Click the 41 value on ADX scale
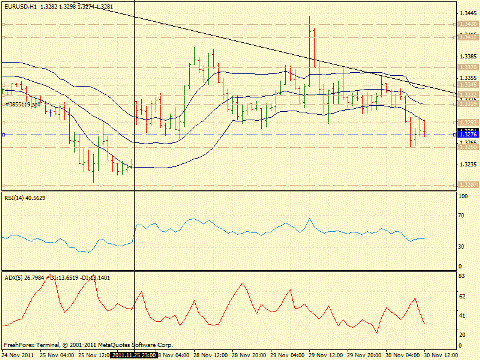 pos(462,315)
